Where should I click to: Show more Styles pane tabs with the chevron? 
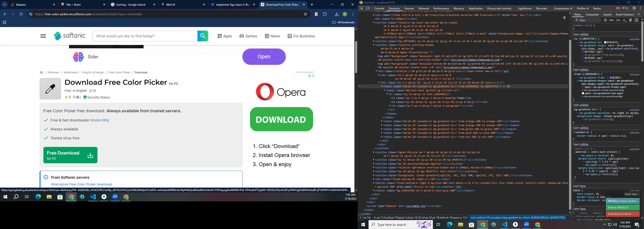coord(639,15)
